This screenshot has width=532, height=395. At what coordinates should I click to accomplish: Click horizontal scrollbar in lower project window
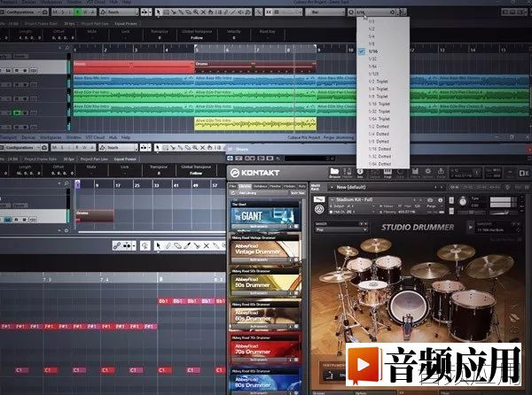[152, 232]
